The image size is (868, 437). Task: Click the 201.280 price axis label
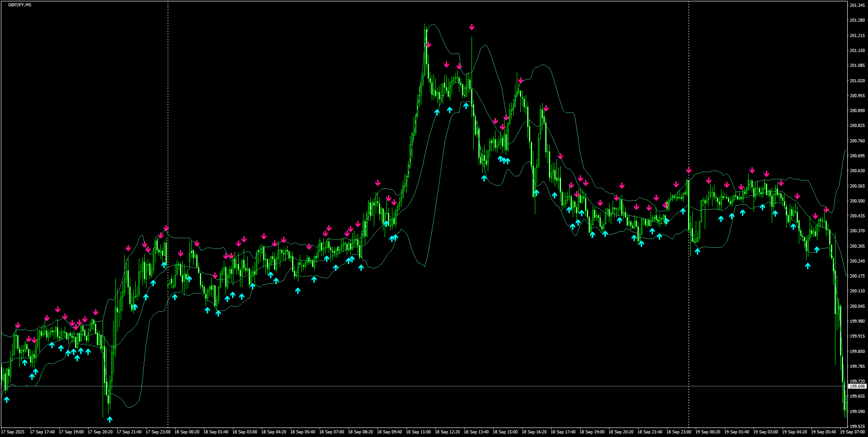[857, 20]
